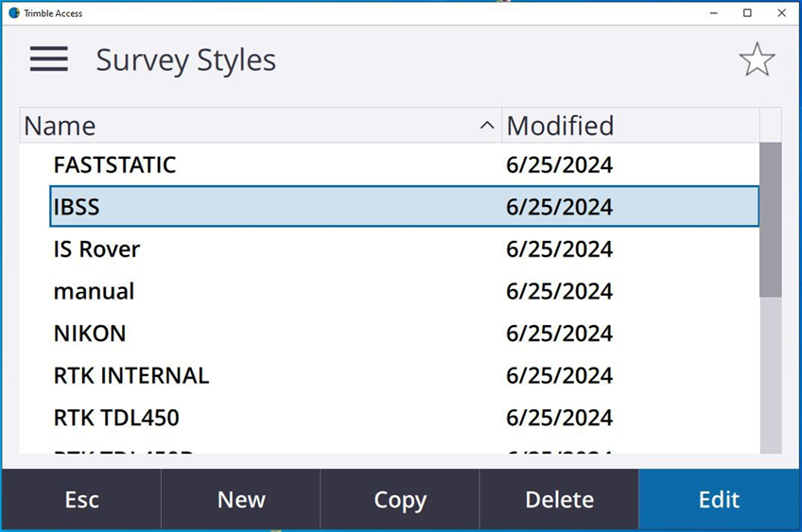Select the NIKON survey style

tap(90, 334)
